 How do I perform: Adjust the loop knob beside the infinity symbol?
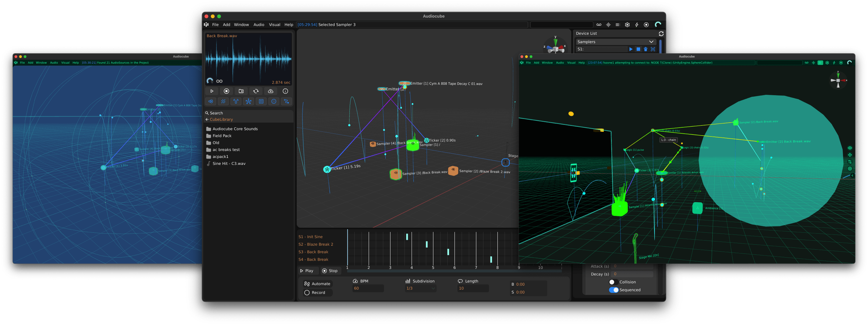(209, 80)
